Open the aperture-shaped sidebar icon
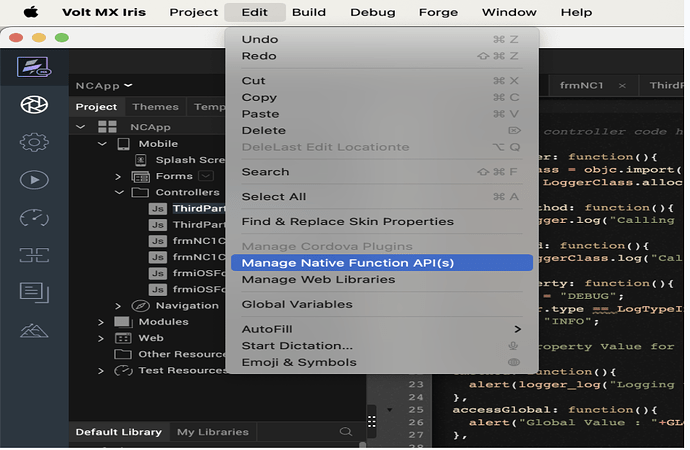This screenshot has width=690, height=450. click(34, 105)
